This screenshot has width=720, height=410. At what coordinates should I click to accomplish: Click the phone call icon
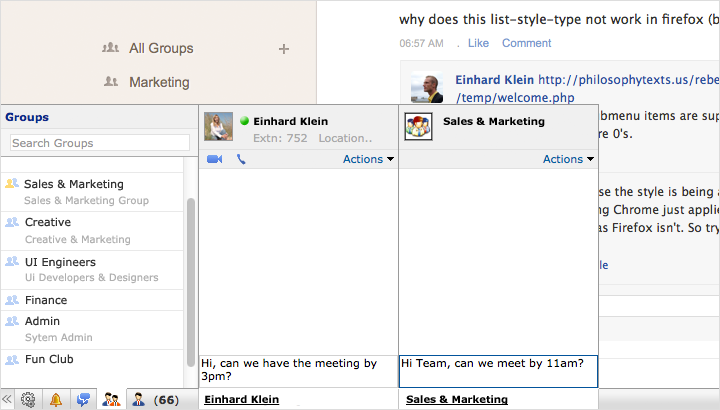point(241,159)
